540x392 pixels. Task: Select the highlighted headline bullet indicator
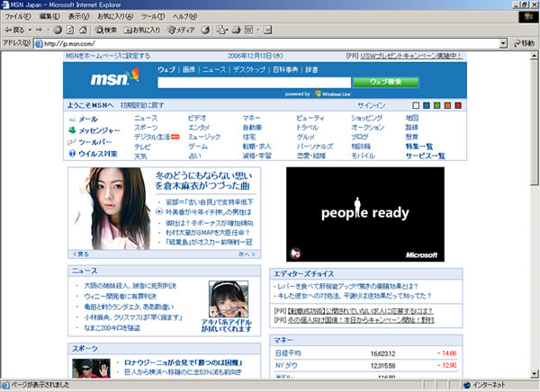click(x=159, y=211)
